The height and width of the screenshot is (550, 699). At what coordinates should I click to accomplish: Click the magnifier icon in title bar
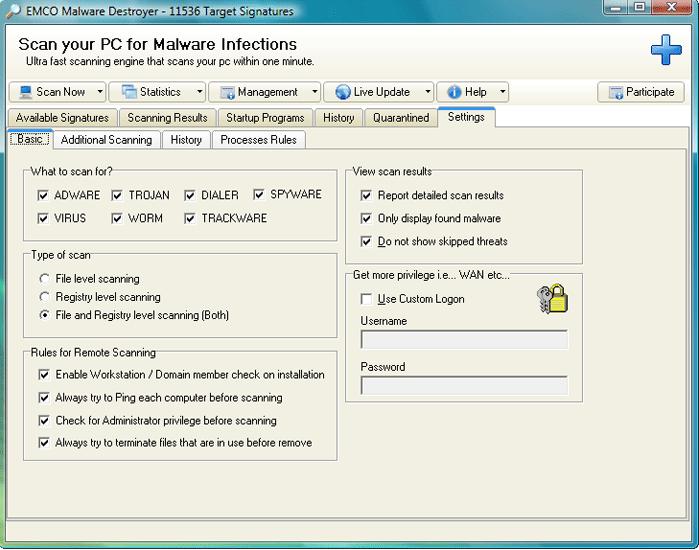click(x=13, y=11)
